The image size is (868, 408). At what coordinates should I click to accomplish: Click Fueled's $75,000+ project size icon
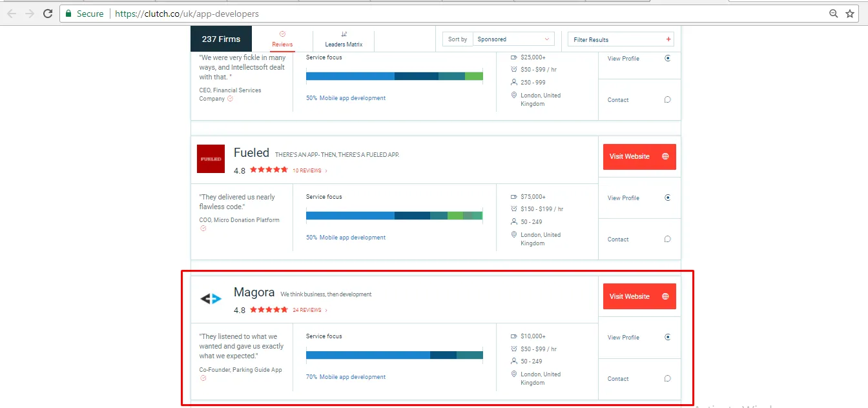(514, 197)
